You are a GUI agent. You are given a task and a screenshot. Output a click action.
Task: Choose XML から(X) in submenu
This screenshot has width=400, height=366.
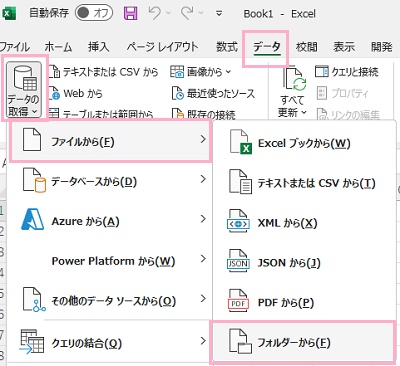[x=304, y=223]
